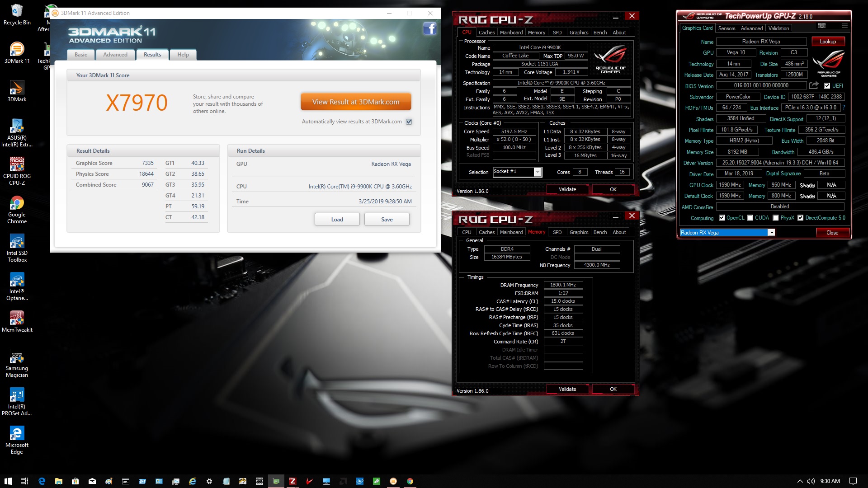
Task: Open Mainboard tab in top CPU-Z window
Action: click(x=511, y=33)
